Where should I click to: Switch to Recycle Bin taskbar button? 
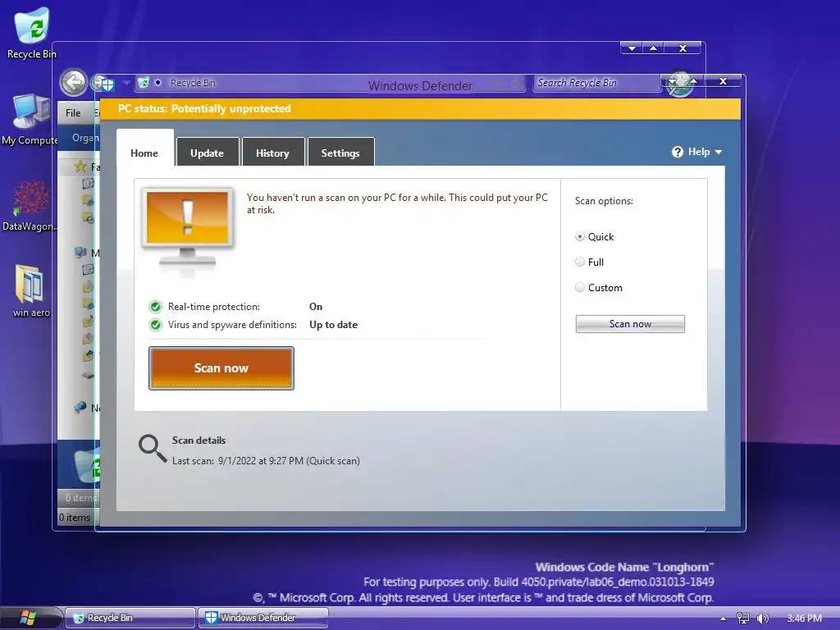point(130,619)
